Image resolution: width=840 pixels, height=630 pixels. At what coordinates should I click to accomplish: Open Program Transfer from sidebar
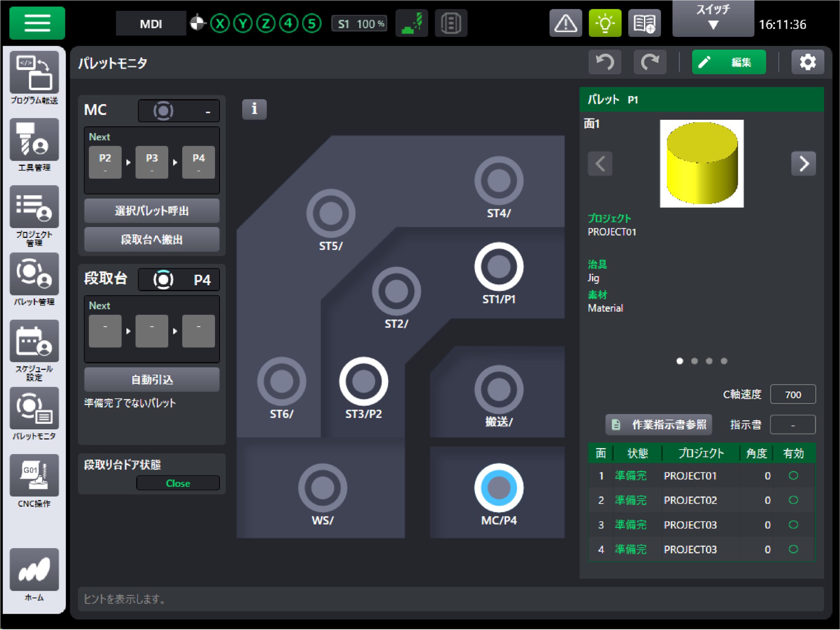(34, 73)
